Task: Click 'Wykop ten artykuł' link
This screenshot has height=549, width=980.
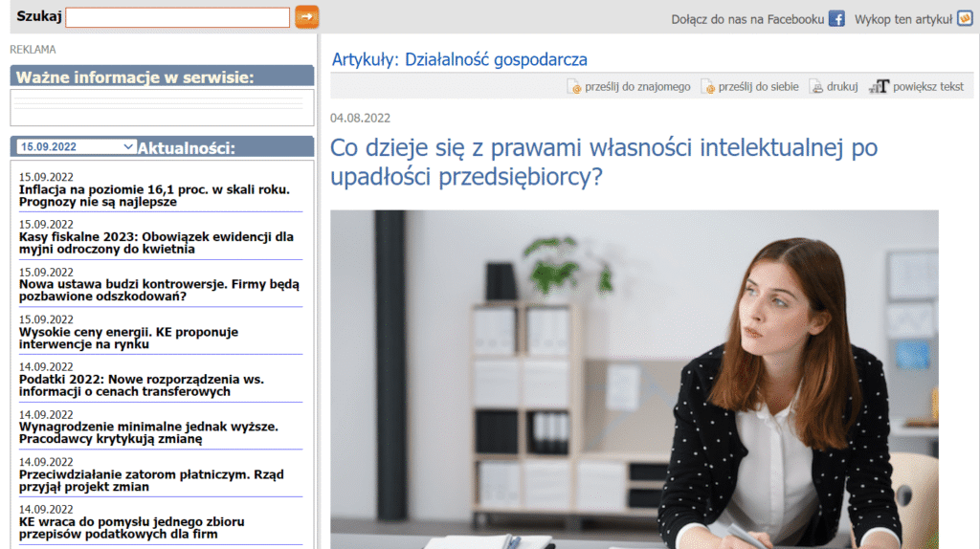Action: point(902,19)
